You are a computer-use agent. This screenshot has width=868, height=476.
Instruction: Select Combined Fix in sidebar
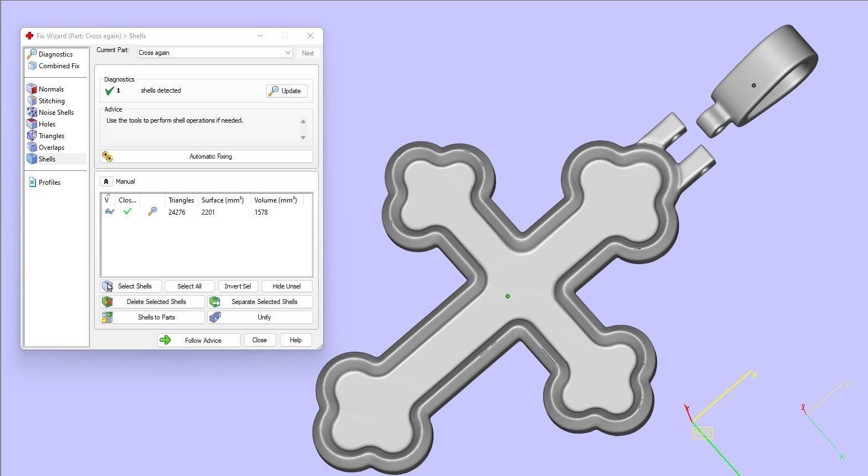point(59,66)
